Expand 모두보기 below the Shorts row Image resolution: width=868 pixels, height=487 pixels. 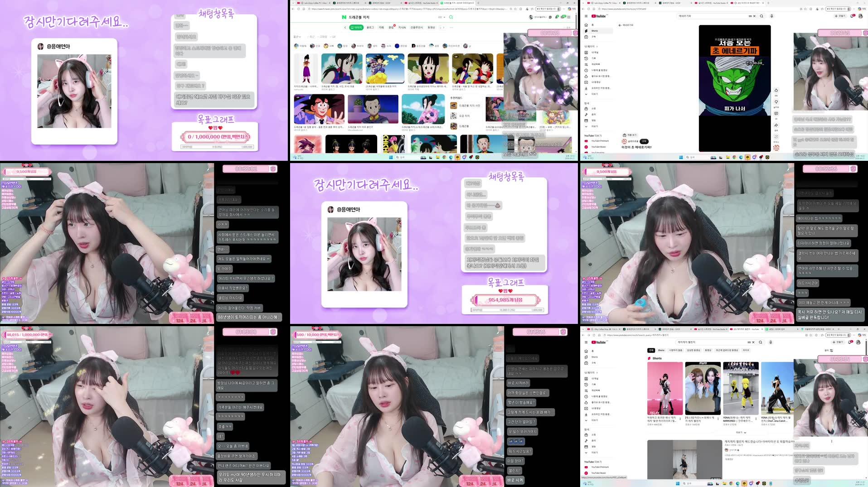(741, 432)
